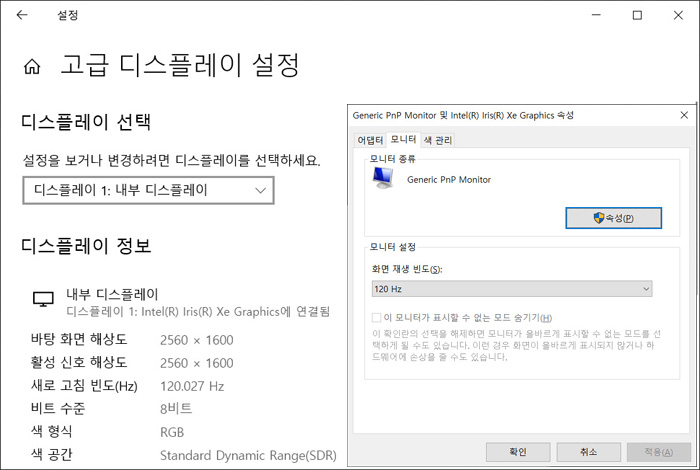Click the monitor icon beside 내부 디스플레이
700x470 pixels.
click(43, 299)
